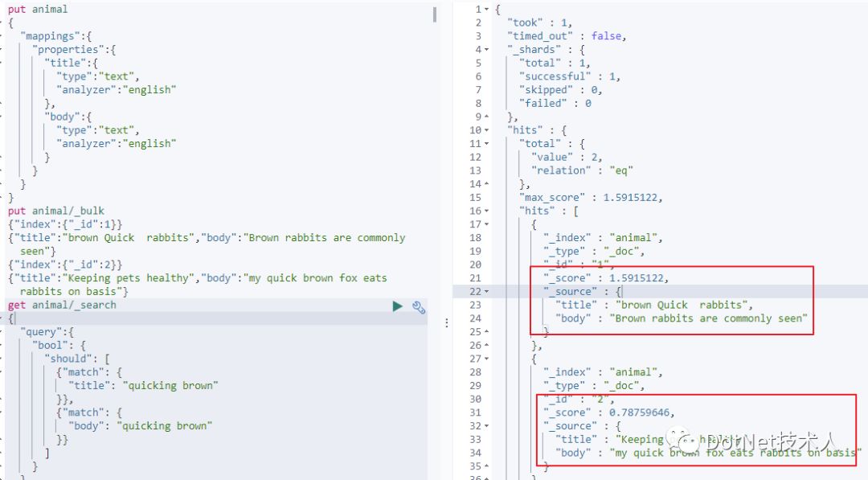The height and width of the screenshot is (480, 868).
Task: Click the "mappings":{ line
Action: pos(56,36)
